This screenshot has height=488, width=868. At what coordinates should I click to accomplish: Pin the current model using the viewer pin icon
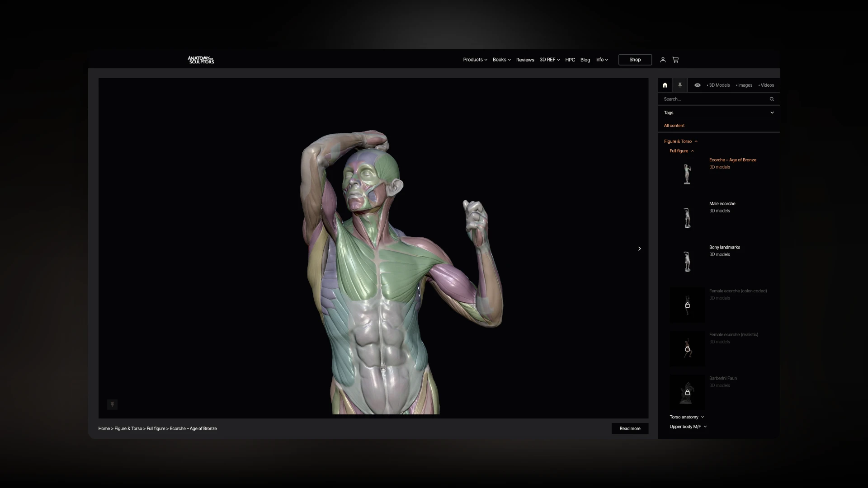click(112, 404)
